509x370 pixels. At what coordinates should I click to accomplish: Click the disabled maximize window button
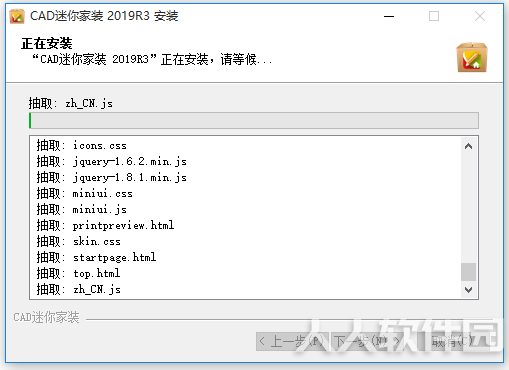[434, 16]
